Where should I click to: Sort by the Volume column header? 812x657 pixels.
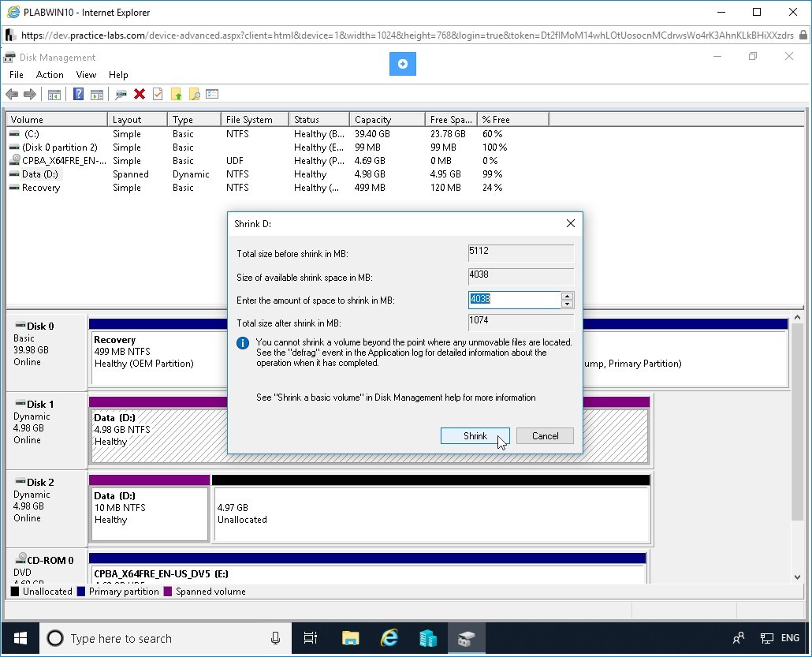[x=57, y=119]
